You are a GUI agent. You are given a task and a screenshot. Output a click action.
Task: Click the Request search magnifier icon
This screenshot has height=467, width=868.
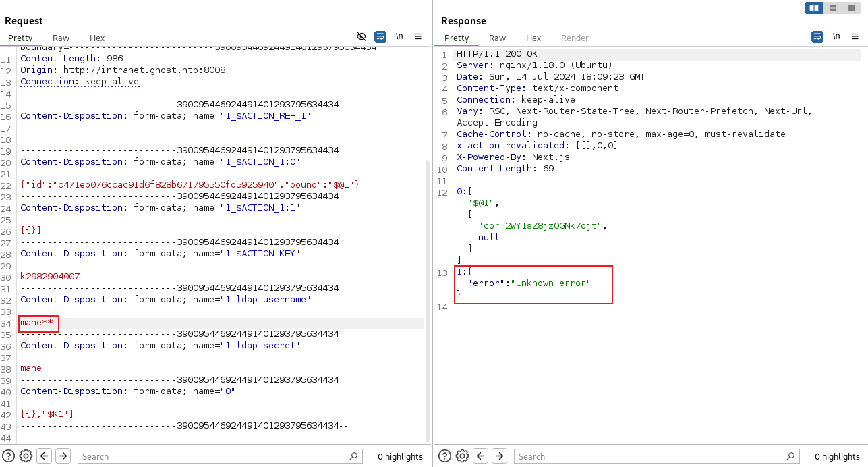tap(353, 456)
